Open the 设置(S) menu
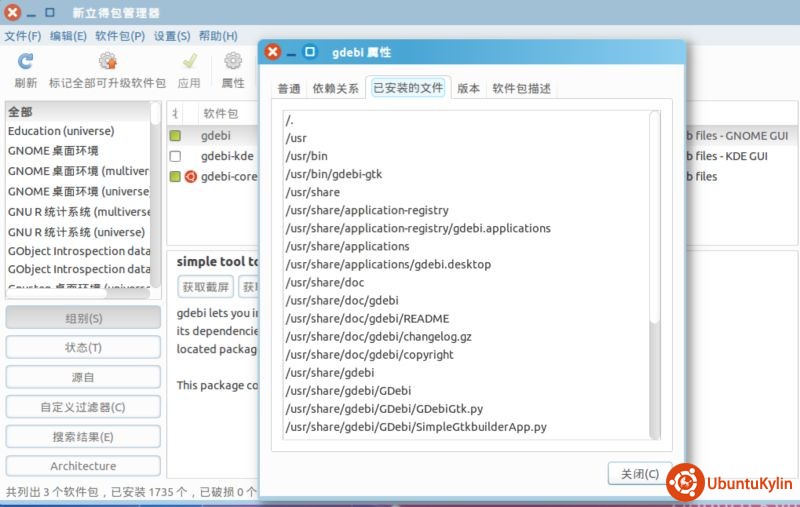Screen dimensions: 800x507 tap(172, 36)
